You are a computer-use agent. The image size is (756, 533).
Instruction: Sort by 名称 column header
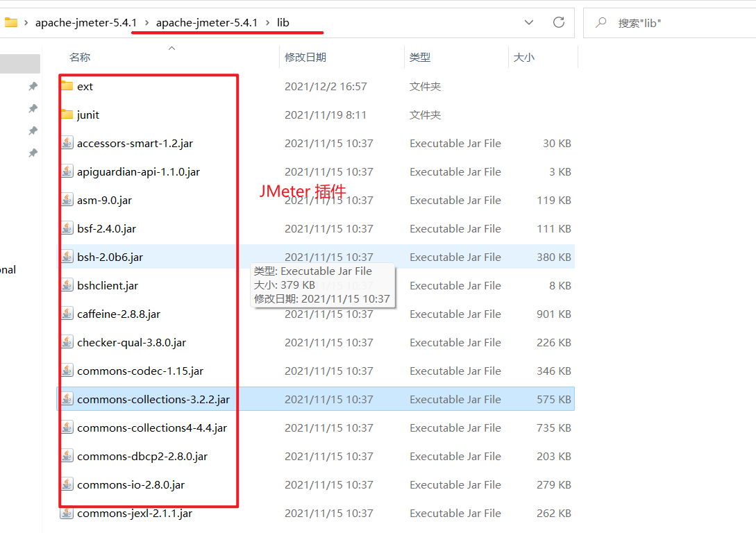(80, 58)
